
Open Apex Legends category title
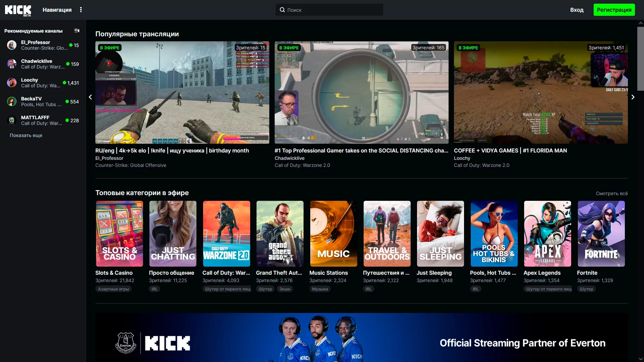click(542, 273)
